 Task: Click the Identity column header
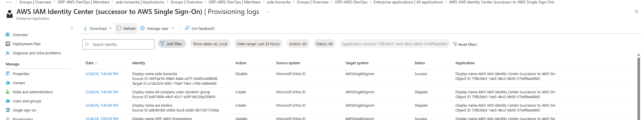138,63
